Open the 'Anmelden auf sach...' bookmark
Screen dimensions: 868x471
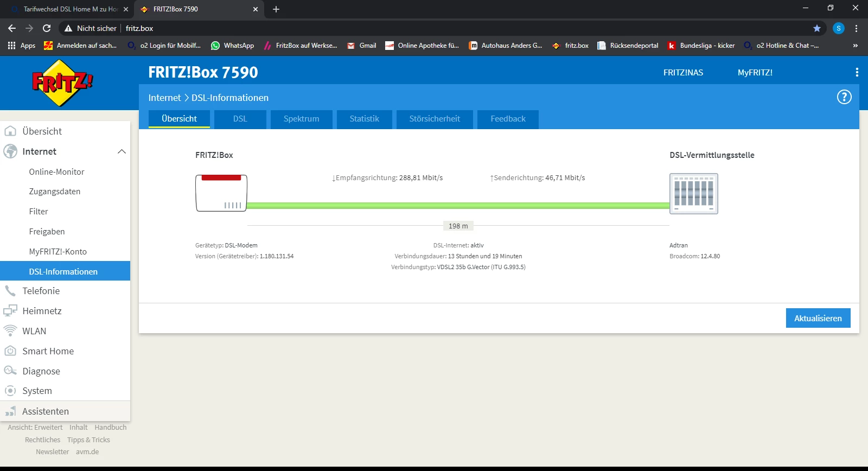[80, 46]
